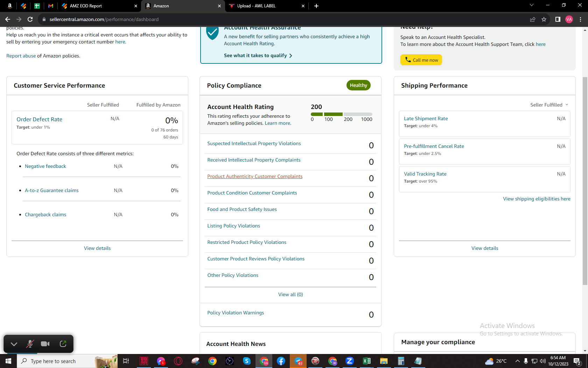
Task: Open the Order Defect Rate link
Action: click(x=39, y=119)
